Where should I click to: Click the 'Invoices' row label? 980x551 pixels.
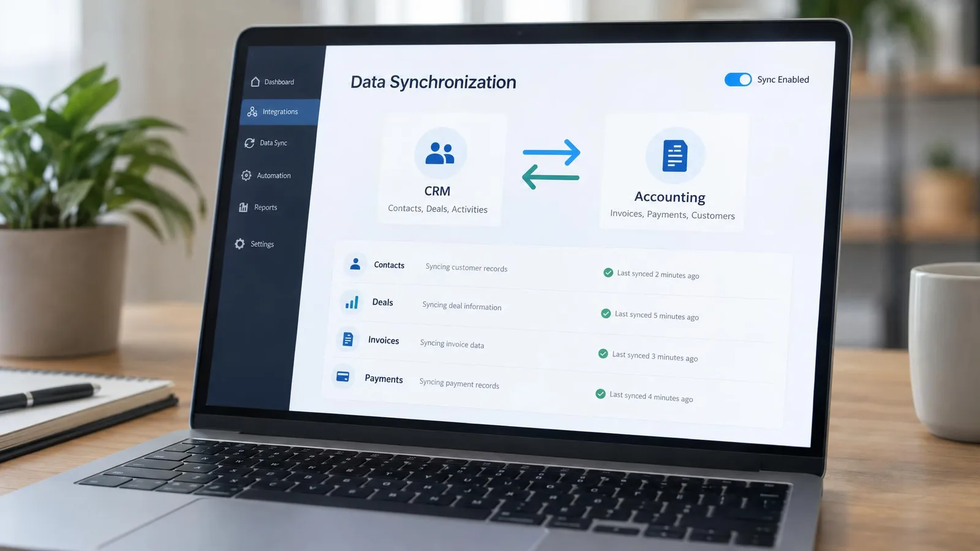click(x=383, y=340)
